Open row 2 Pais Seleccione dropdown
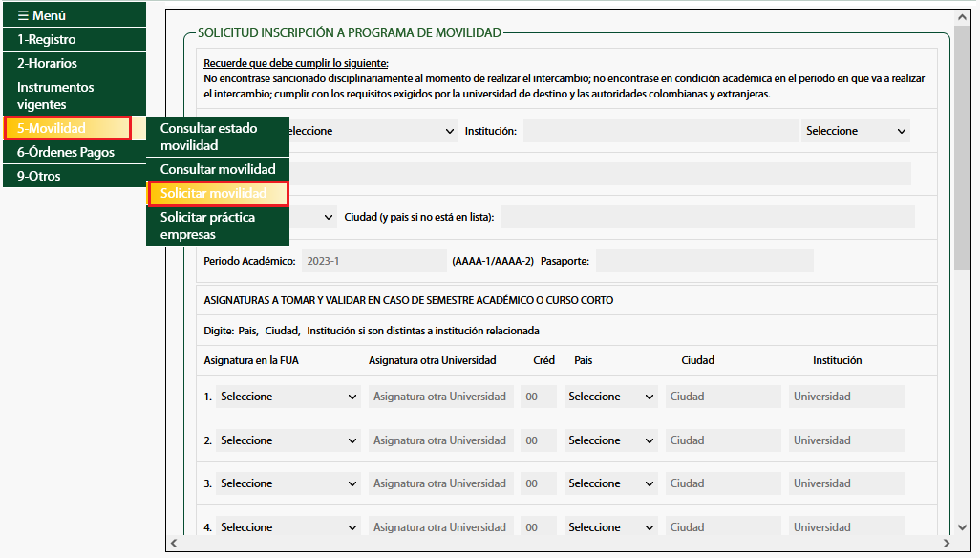The width and height of the screenshot is (980, 558). 610,440
